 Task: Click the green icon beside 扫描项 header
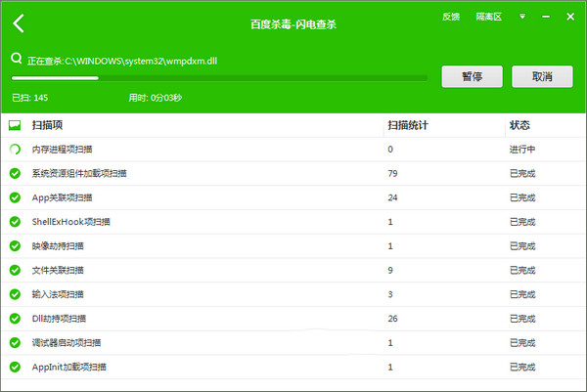[x=15, y=126]
